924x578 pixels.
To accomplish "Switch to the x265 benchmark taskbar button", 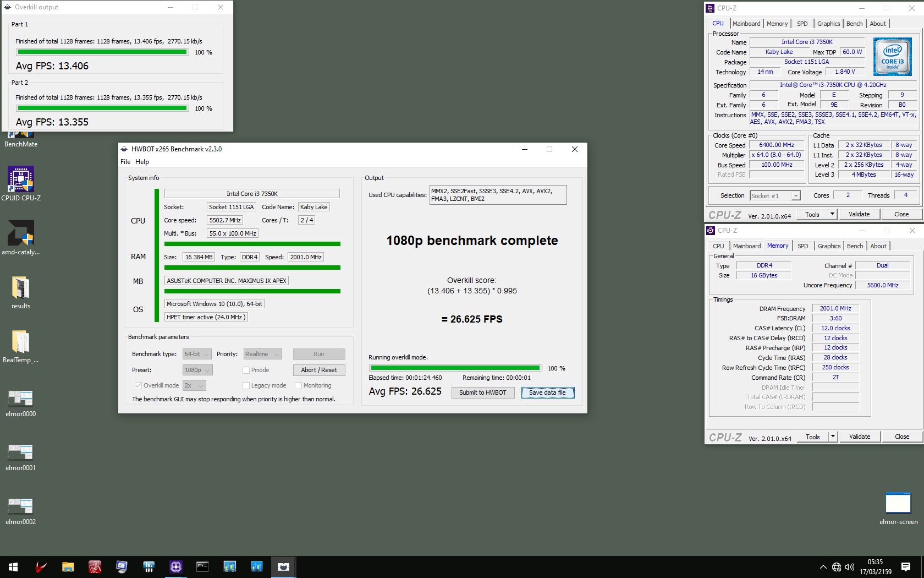I will 283,566.
